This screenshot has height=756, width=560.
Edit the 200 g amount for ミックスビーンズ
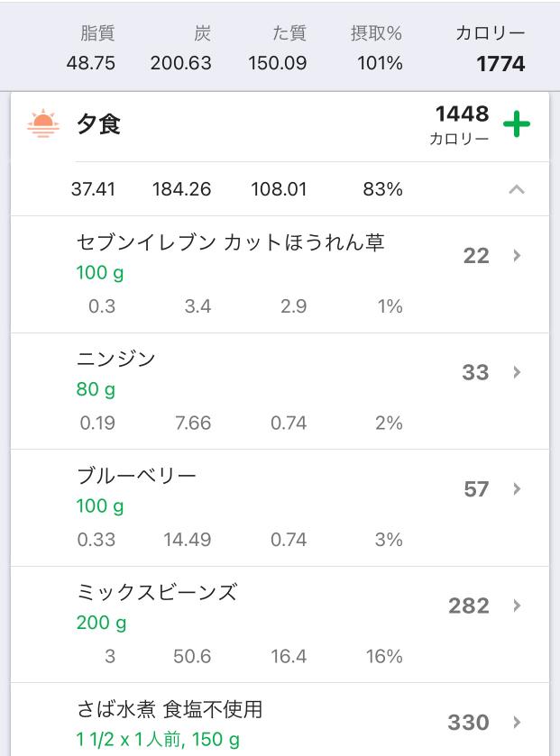(x=101, y=623)
